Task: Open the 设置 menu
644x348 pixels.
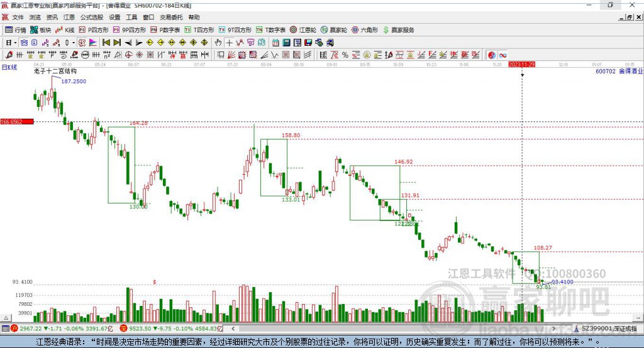Action: pyautogui.click(x=114, y=17)
